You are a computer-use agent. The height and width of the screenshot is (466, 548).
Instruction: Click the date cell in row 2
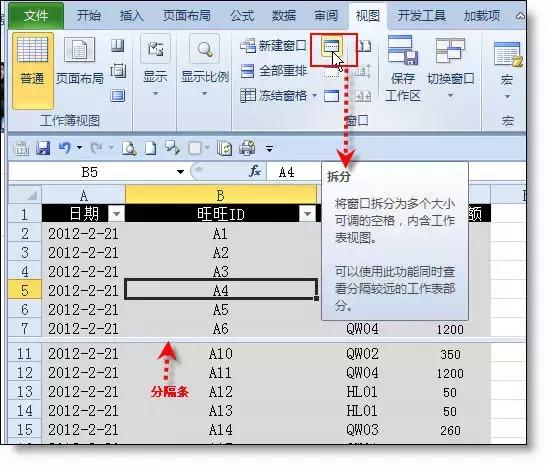click(84, 234)
